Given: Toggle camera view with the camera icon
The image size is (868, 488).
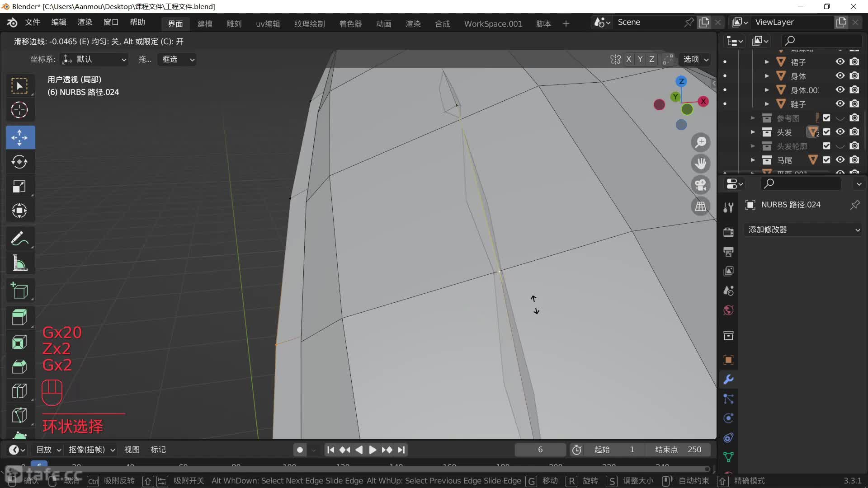Looking at the screenshot, I should [x=701, y=185].
